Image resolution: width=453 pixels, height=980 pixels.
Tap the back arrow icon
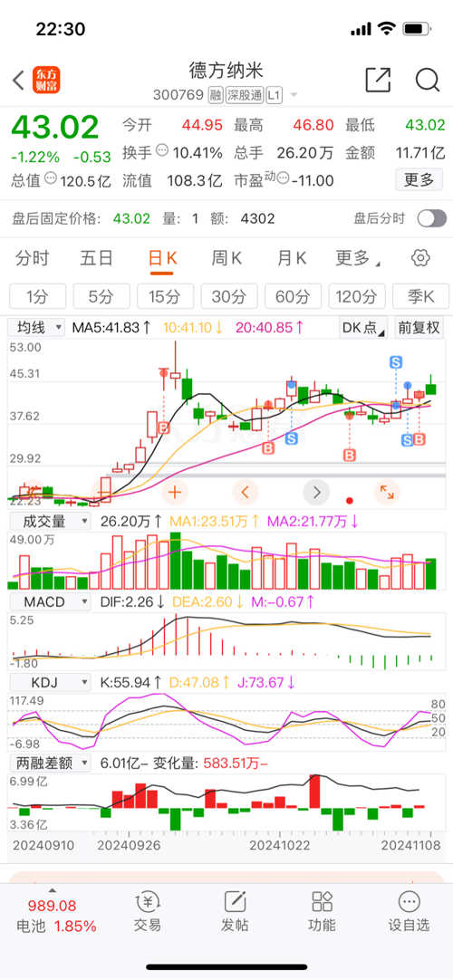(18, 80)
